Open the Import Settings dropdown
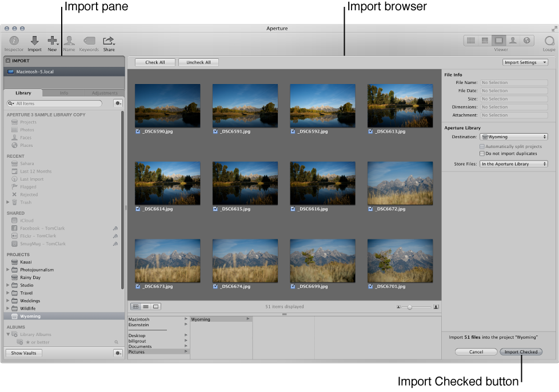Image resolution: width=559 pixels, height=392 pixels. pos(525,62)
